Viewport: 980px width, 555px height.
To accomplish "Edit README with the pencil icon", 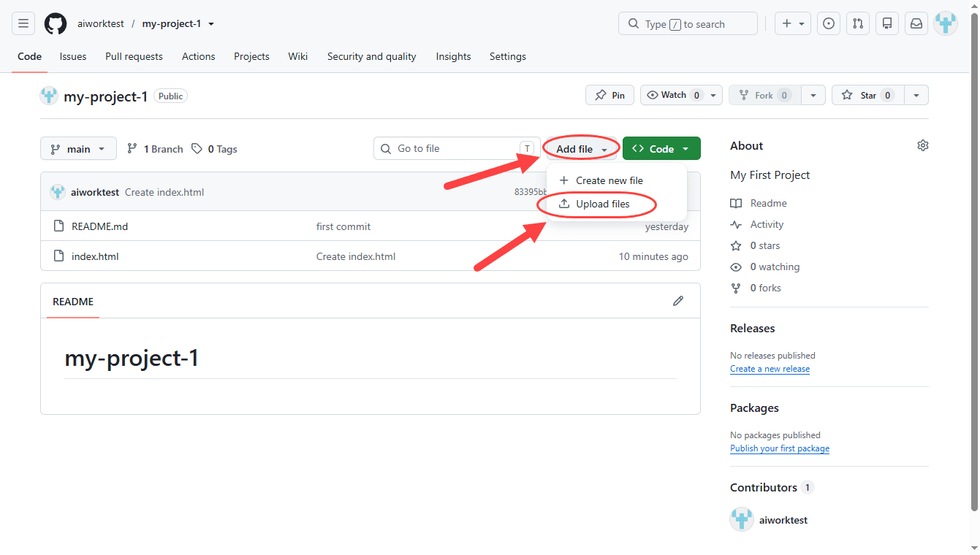I will pyautogui.click(x=678, y=301).
